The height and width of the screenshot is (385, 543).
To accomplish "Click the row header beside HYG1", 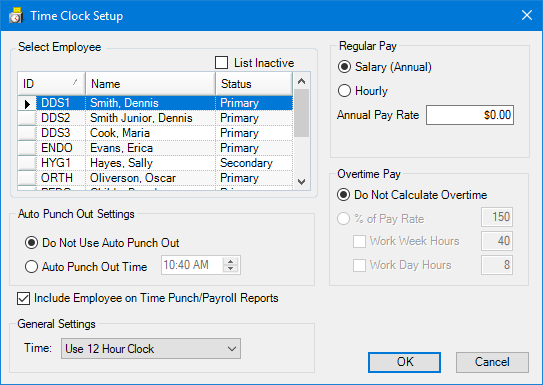I will (27, 163).
